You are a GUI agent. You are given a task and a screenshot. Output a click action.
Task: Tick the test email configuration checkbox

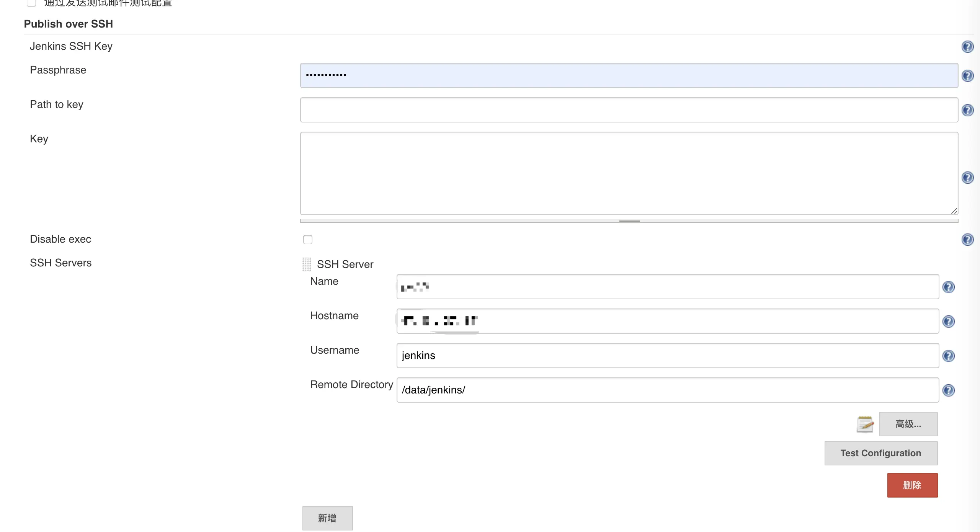pos(31,3)
